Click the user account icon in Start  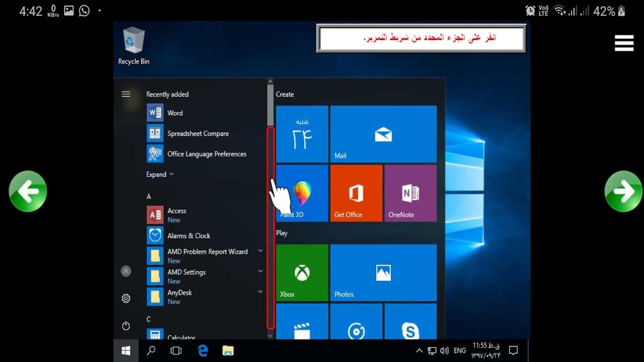pos(126,271)
